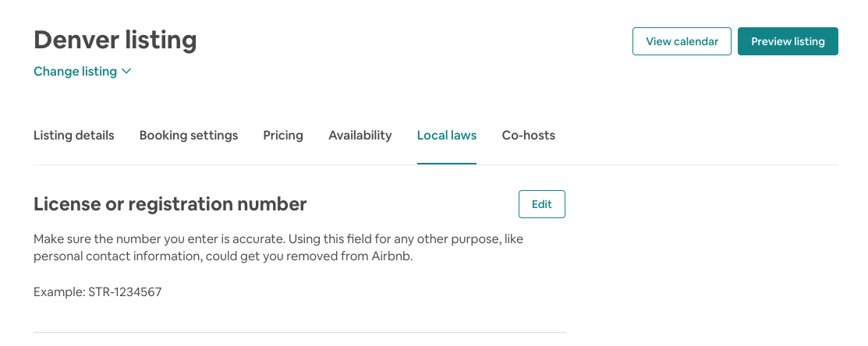This screenshot has height=346, width=868.
Task: Open the View calendar button
Action: [x=682, y=41]
